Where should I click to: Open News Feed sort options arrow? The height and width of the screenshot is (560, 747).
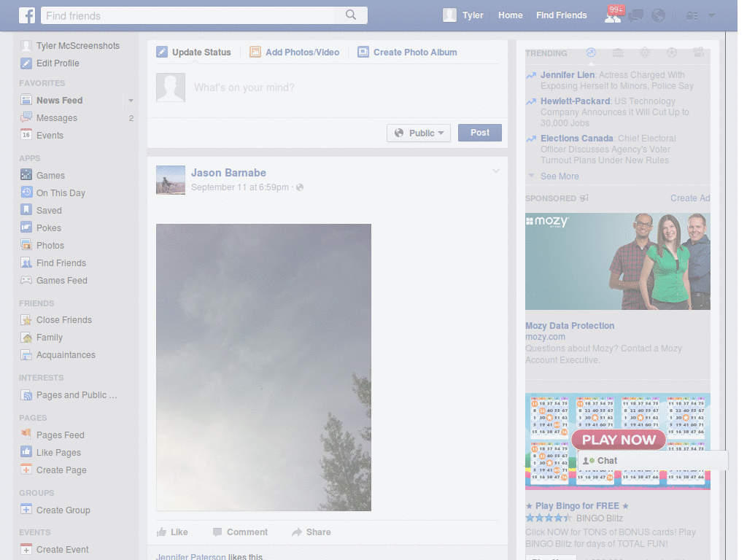[131, 101]
